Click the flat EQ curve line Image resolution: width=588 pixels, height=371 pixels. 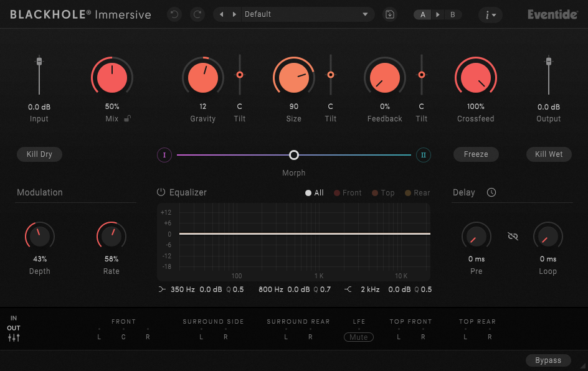305,233
